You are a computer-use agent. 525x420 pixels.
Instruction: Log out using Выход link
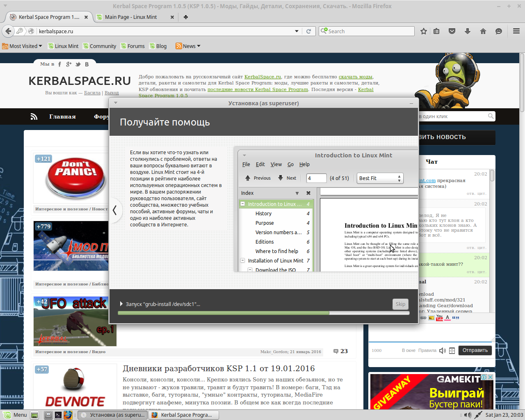pos(112,93)
